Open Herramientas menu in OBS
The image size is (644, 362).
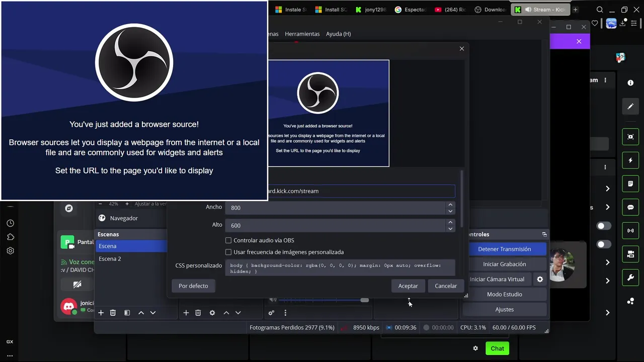click(x=302, y=34)
